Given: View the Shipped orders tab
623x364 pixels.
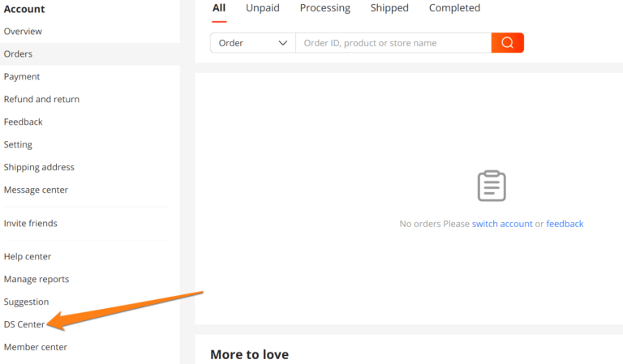Looking at the screenshot, I should (x=389, y=8).
